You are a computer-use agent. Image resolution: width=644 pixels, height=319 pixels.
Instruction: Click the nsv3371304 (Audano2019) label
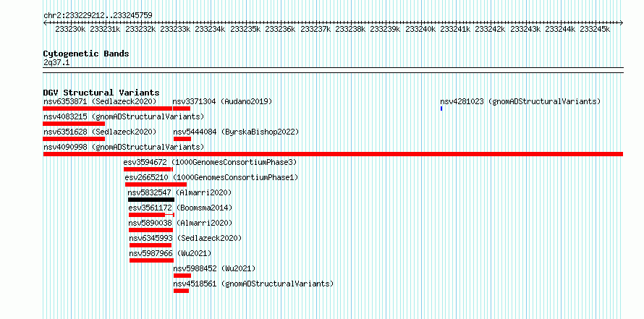[x=222, y=101]
